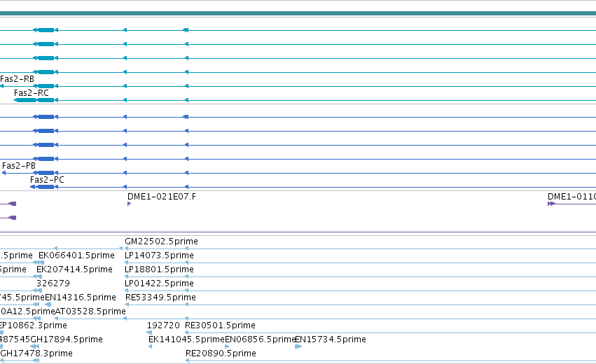
Task: Select the EK066401.5prime EST label
Action: click(x=76, y=255)
